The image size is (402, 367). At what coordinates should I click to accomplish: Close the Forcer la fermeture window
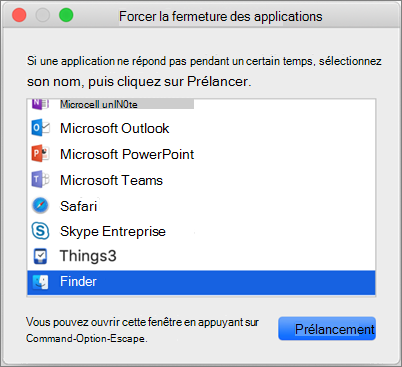click(x=19, y=15)
